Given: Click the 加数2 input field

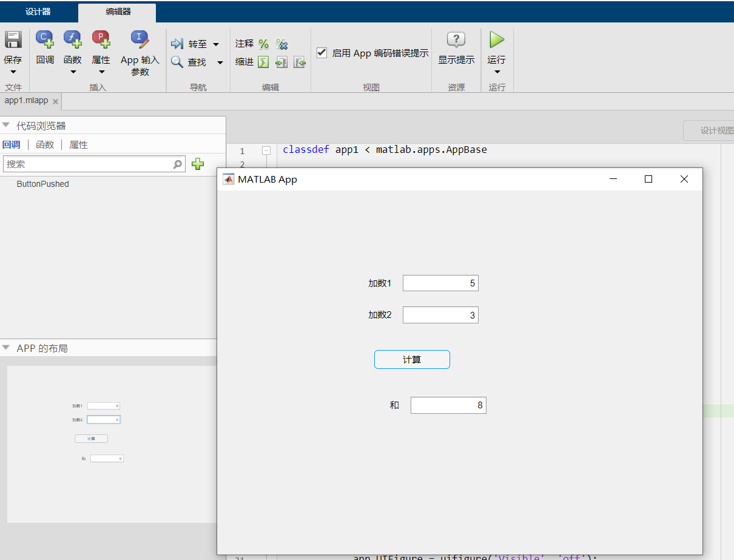Looking at the screenshot, I should [x=440, y=315].
